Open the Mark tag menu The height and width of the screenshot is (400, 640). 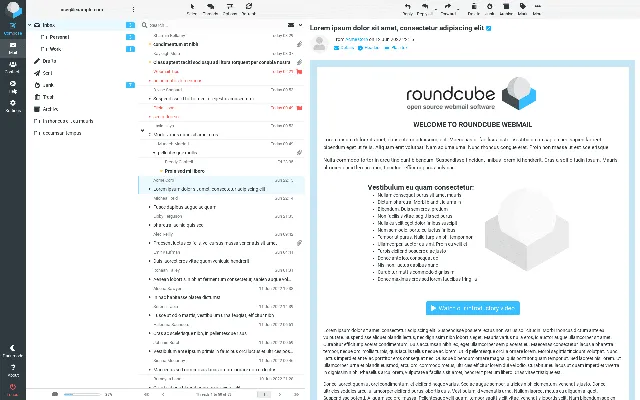(x=522, y=9)
